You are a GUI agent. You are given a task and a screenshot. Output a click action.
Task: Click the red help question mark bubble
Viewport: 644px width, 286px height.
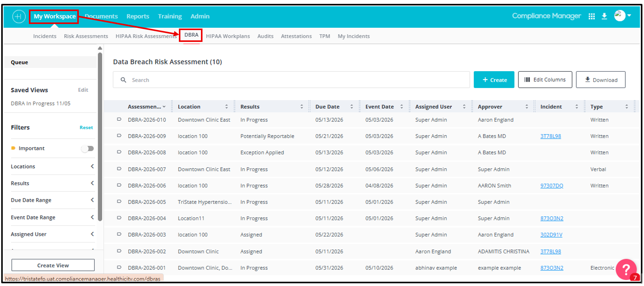(x=626, y=269)
